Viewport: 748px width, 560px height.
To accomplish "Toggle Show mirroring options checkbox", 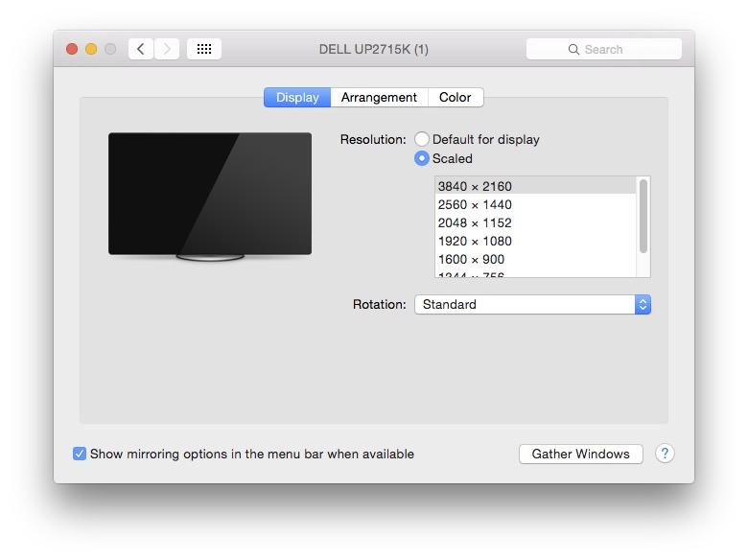I will coord(80,454).
